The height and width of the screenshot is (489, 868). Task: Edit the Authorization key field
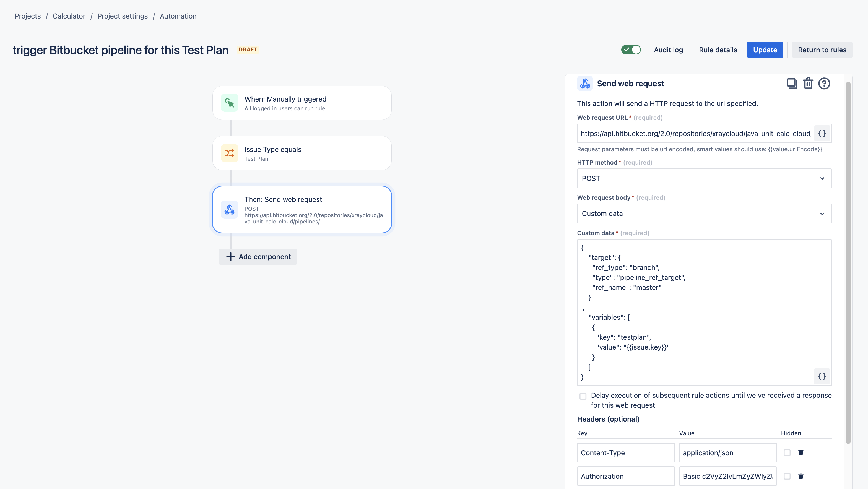coord(626,476)
